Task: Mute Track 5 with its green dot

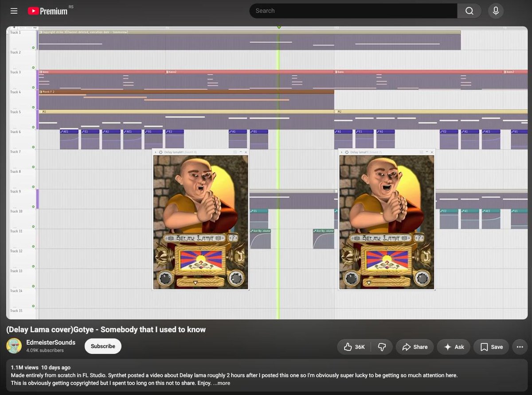Action: [x=33, y=127]
